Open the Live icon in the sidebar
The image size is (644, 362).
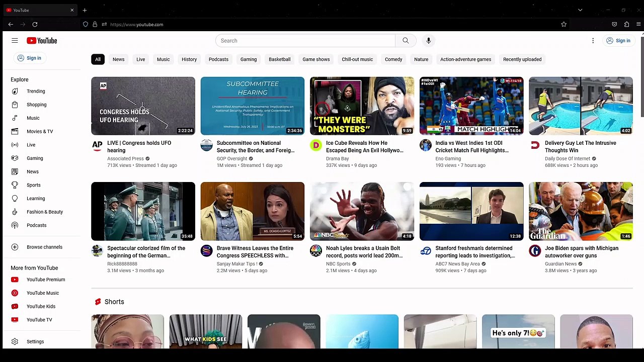[15, 145]
